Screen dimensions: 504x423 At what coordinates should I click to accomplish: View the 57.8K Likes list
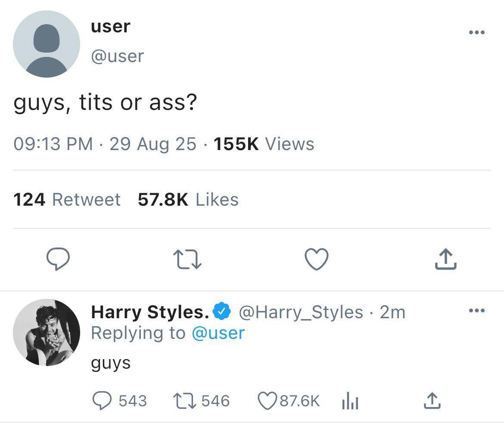pos(188,200)
